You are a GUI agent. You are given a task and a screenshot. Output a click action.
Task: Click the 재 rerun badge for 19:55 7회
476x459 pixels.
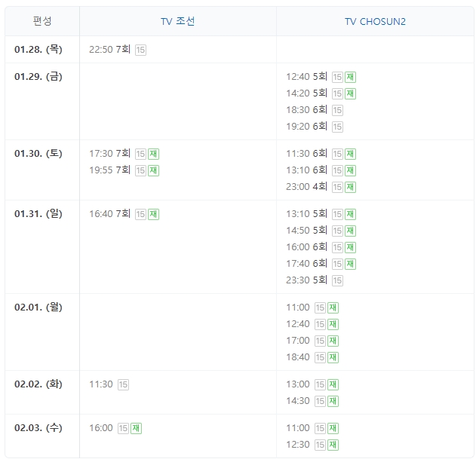pos(154,170)
